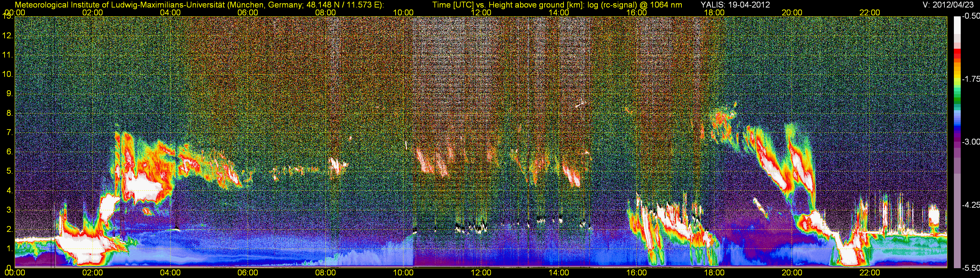
Task: Click the 18:00 label on the top time axis
Action: [714, 12]
